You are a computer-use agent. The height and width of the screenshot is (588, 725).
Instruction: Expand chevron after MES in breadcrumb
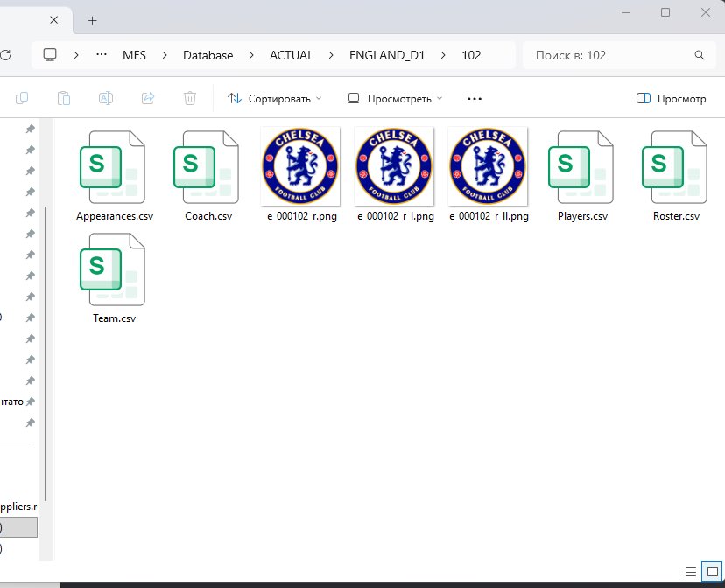(x=165, y=55)
